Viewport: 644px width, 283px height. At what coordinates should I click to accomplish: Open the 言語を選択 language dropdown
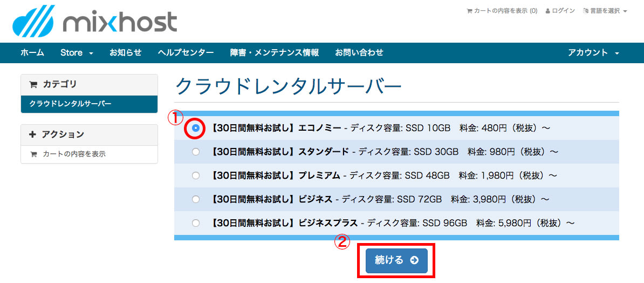point(605,11)
